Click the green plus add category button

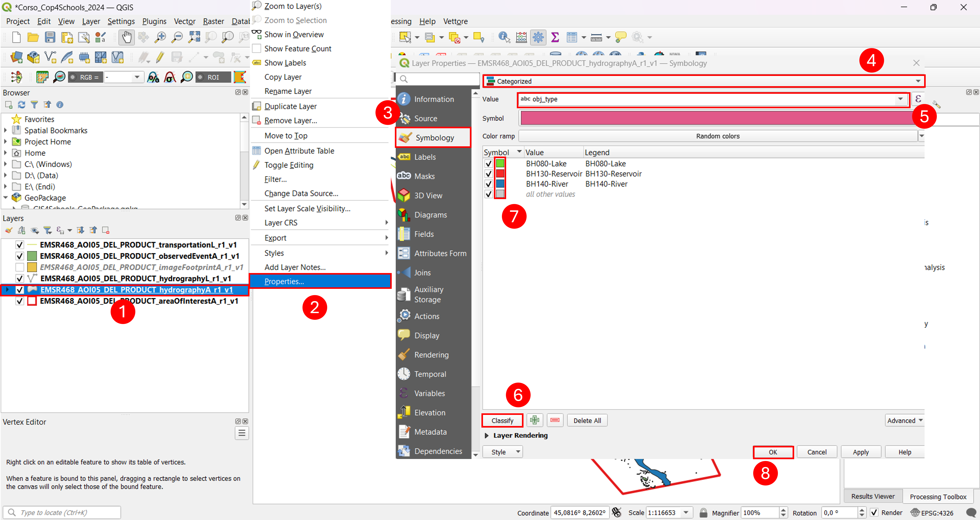(x=534, y=420)
